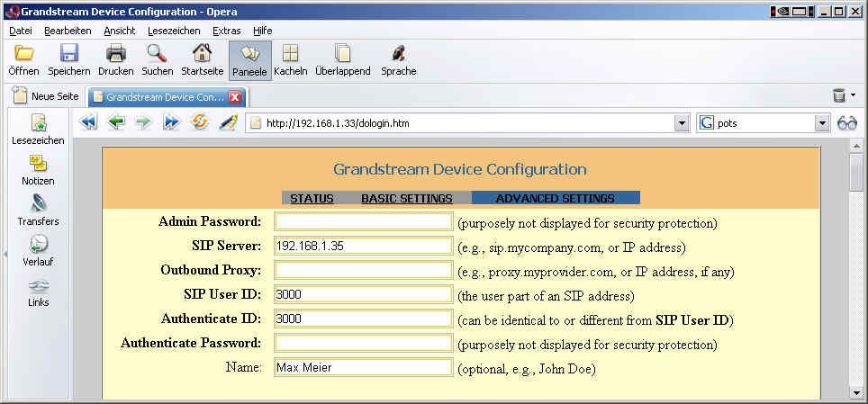The image size is (868, 404).
Task: Click the fast forward navigation button
Action: click(x=171, y=122)
